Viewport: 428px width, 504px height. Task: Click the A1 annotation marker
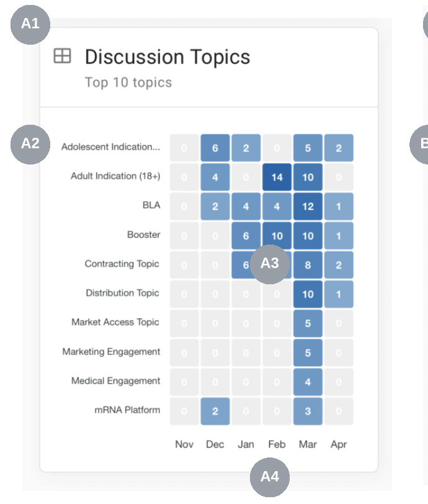[x=30, y=24]
